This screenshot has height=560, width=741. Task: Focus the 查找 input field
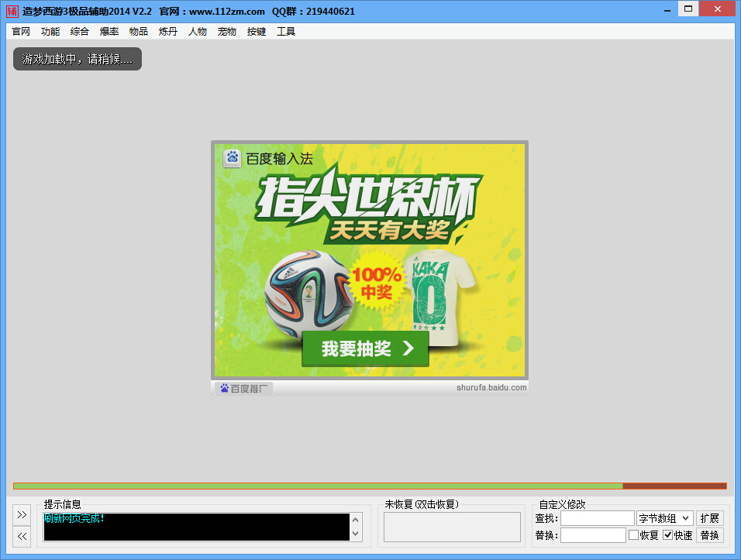598,518
